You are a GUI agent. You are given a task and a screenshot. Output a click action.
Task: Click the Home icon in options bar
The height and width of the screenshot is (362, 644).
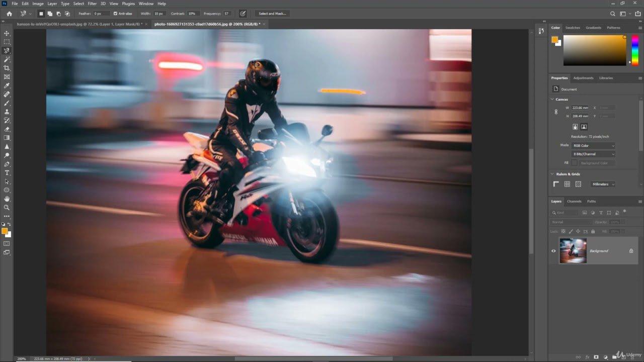pyautogui.click(x=9, y=14)
